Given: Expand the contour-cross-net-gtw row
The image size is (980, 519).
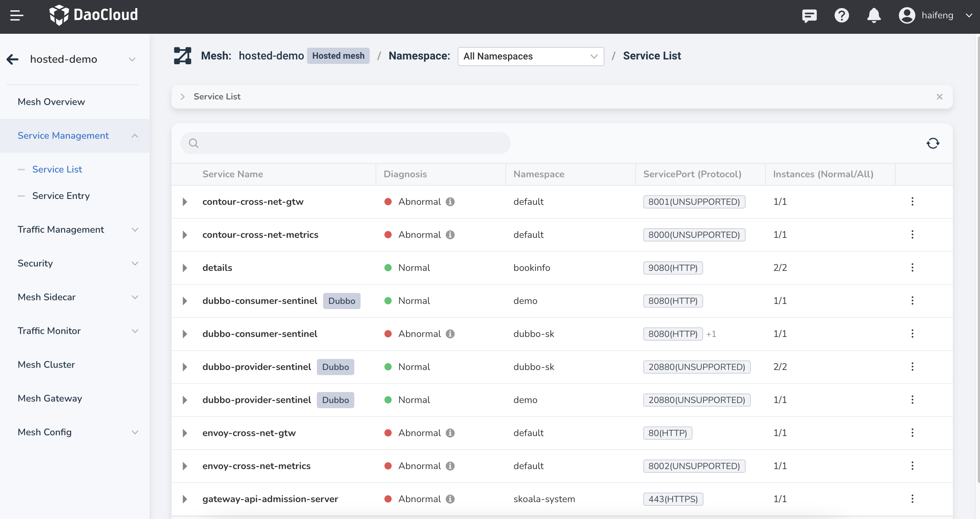Looking at the screenshot, I should coord(185,202).
